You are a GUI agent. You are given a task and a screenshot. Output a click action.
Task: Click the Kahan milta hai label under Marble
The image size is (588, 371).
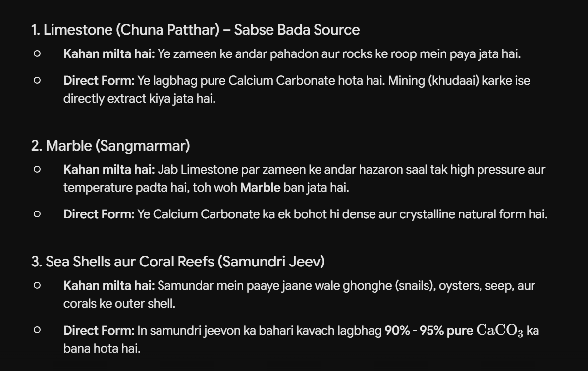pos(109,170)
